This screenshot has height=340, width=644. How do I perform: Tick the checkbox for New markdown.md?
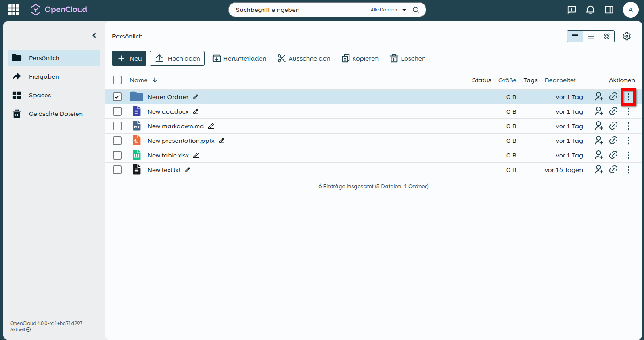(x=117, y=126)
